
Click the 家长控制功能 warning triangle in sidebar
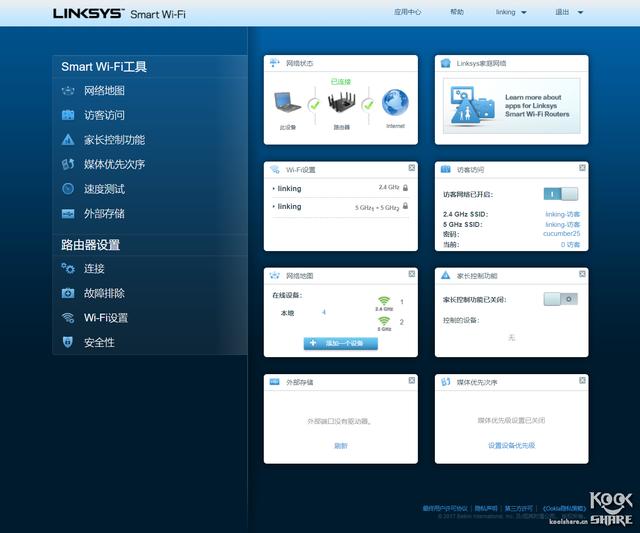[x=68, y=140]
